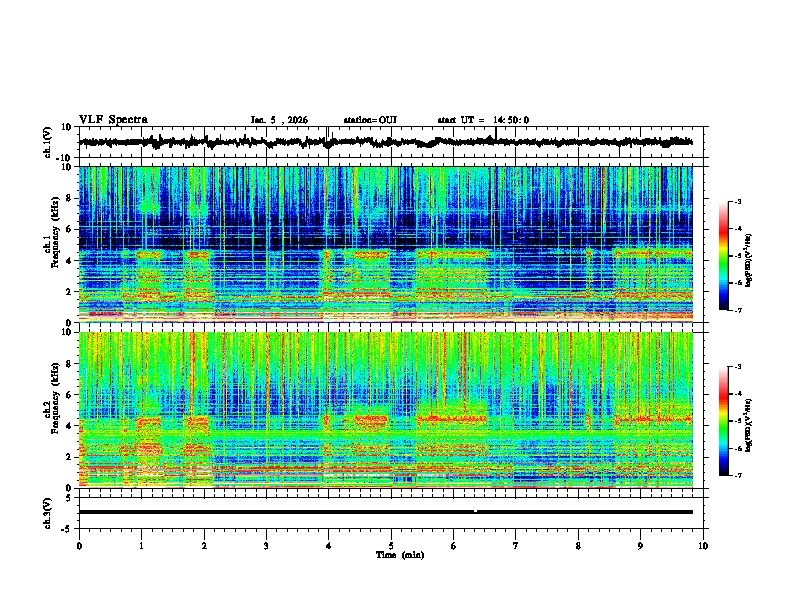This screenshot has width=792, height=612.
Task: Click time axis tick label "4"
Action: click(329, 546)
